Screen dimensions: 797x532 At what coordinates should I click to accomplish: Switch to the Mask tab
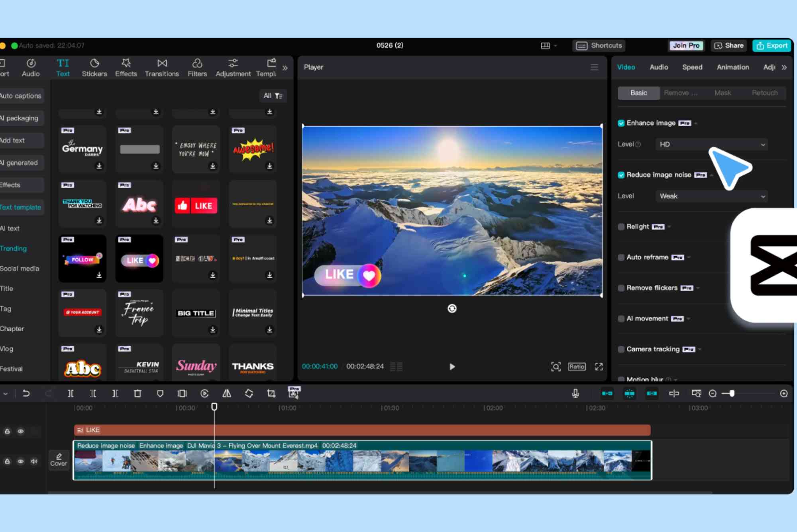pyautogui.click(x=722, y=93)
